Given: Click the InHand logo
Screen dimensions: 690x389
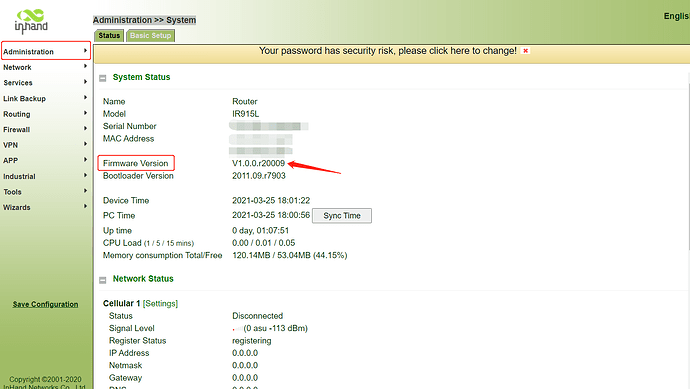Looking at the screenshot, I should click(31, 22).
